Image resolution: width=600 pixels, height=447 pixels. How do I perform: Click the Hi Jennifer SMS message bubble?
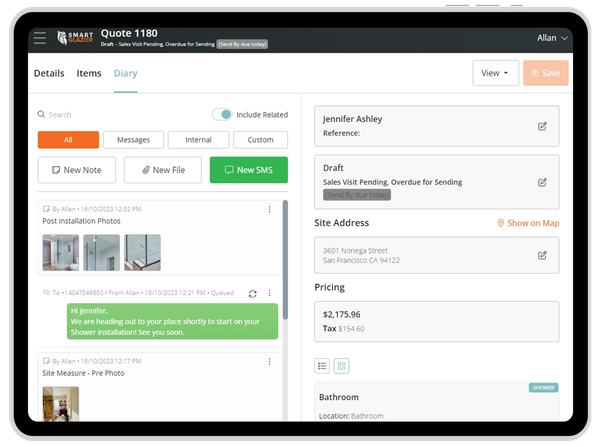[x=172, y=321]
